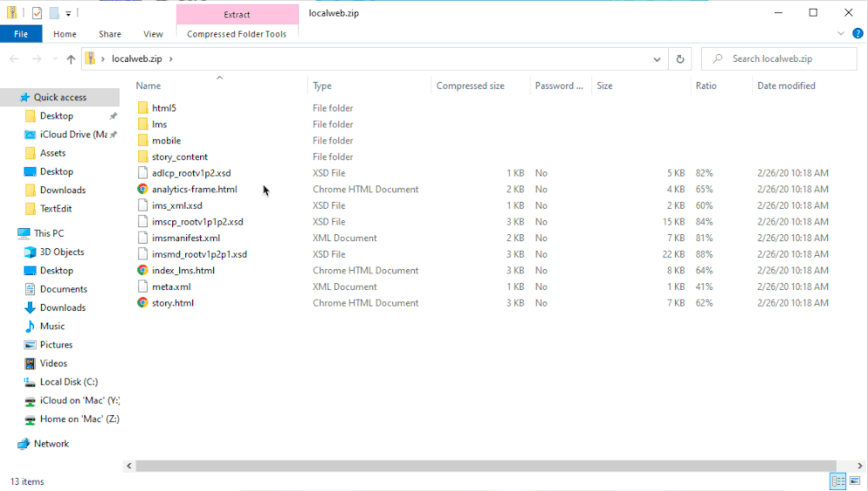Sort by the Date modified column

(x=786, y=86)
